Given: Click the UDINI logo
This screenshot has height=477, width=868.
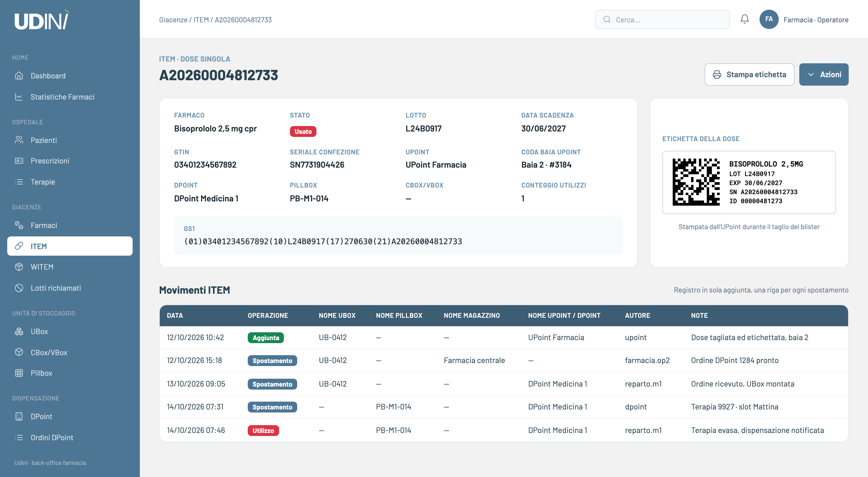Looking at the screenshot, I should click(42, 20).
